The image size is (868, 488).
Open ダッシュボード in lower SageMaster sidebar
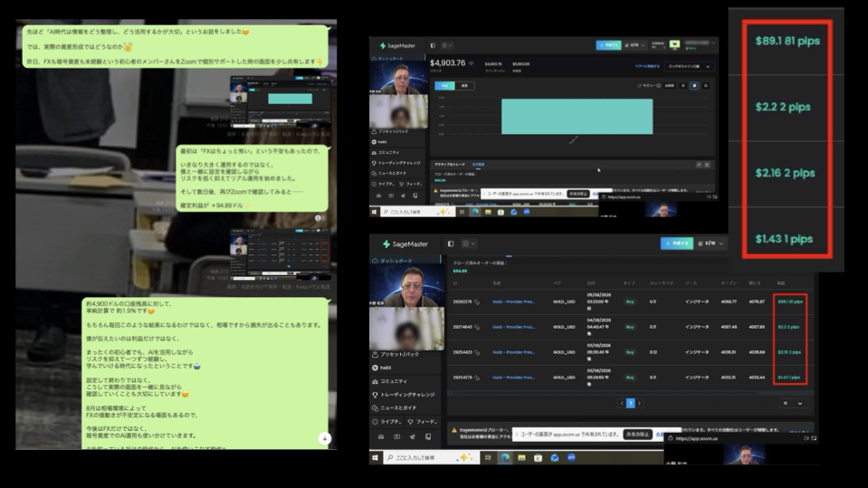[x=396, y=261]
